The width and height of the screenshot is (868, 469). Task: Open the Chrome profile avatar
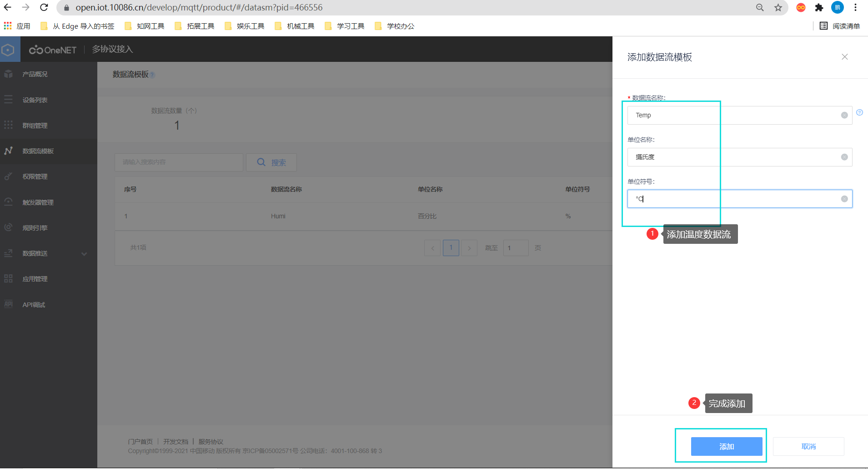click(x=838, y=7)
